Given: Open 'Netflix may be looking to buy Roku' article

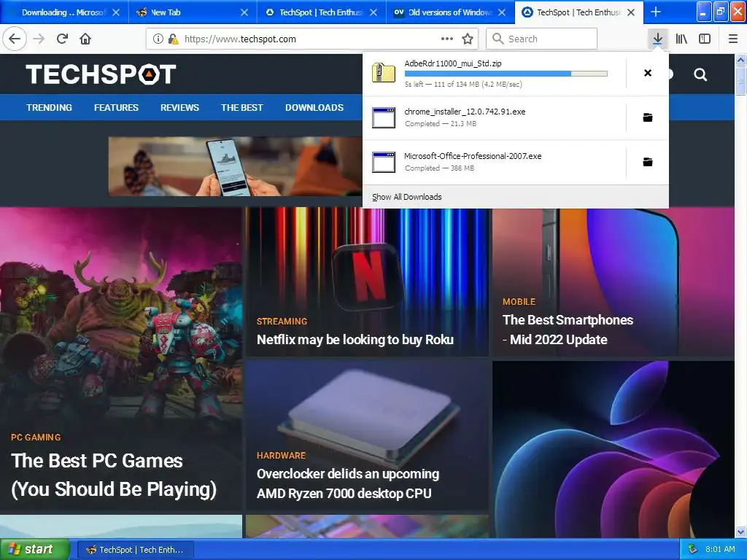Looking at the screenshot, I should pos(355,340).
